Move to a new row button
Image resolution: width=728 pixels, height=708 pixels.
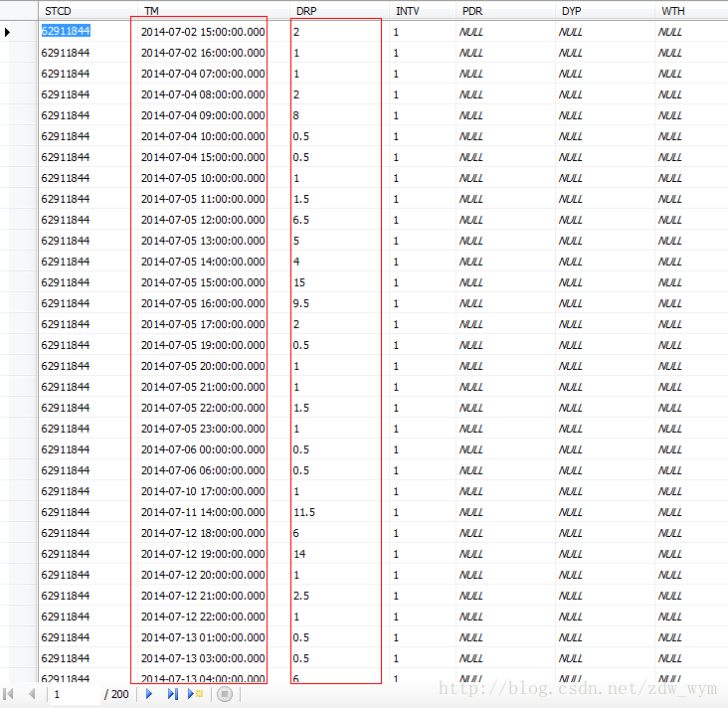click(196, 694)
